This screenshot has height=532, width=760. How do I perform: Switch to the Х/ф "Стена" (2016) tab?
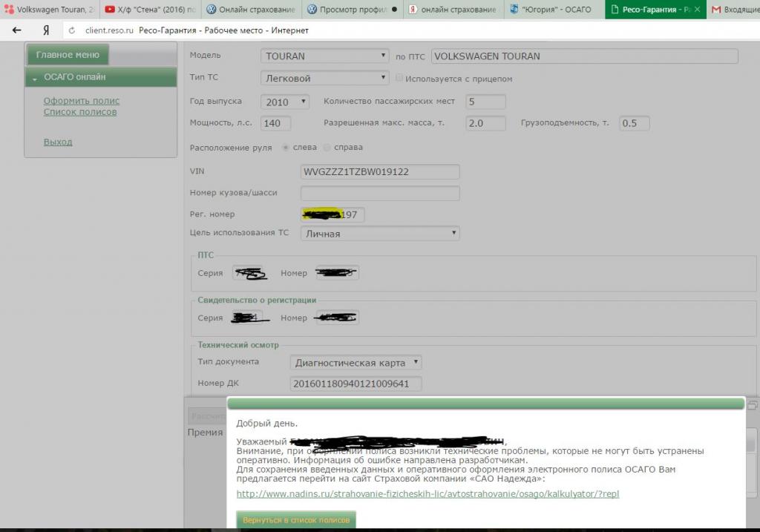pyautogui.click(x=150, y=9)
